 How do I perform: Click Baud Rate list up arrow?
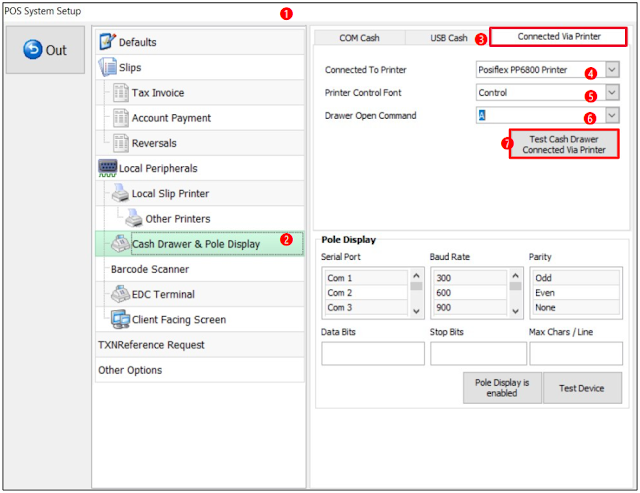[x=516, y=275]
